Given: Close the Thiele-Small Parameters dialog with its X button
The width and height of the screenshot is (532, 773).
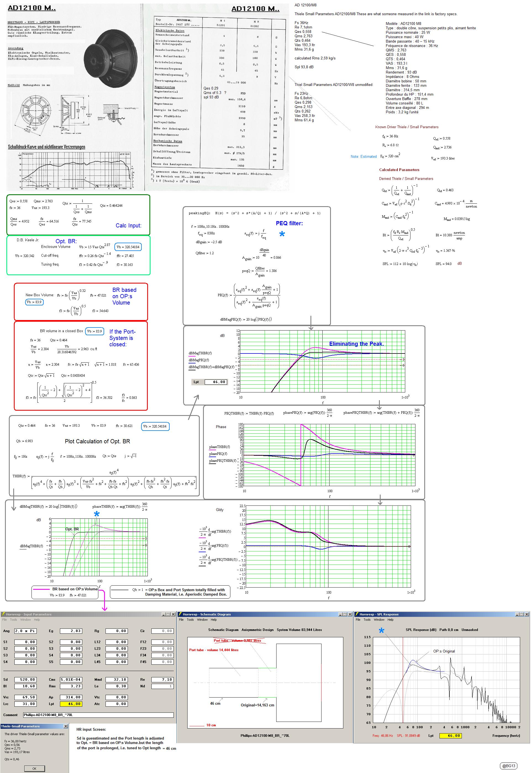Looking at the screenshot, I should [x=66, y=726].
